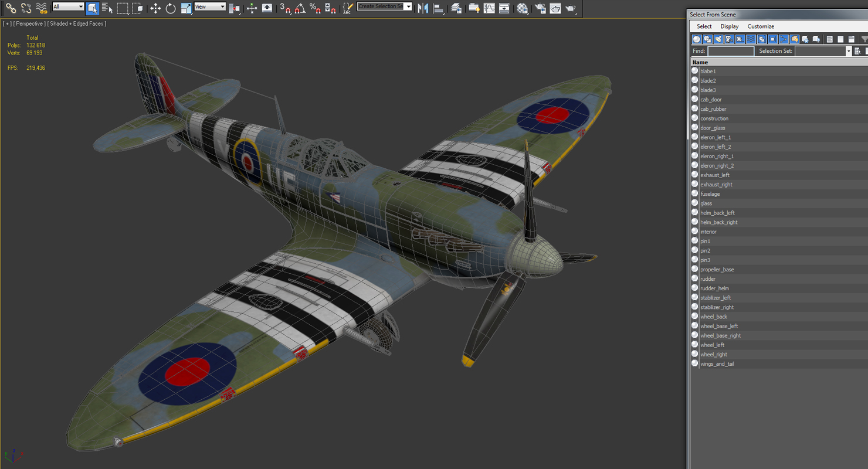Select exhaust_left in the object list
The height and width of the screenshot is (469, 868).
click(x=779, y=175)
